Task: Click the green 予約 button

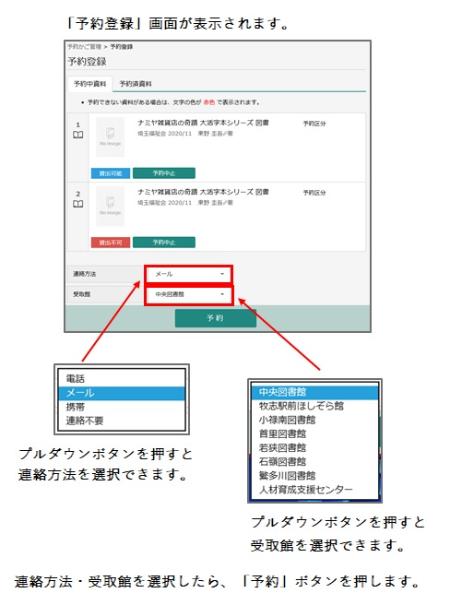Action: click(215, 318)
